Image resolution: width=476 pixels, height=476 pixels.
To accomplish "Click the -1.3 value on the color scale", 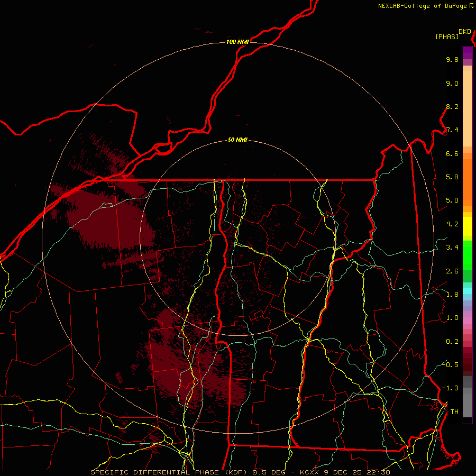I will (450, 389).
